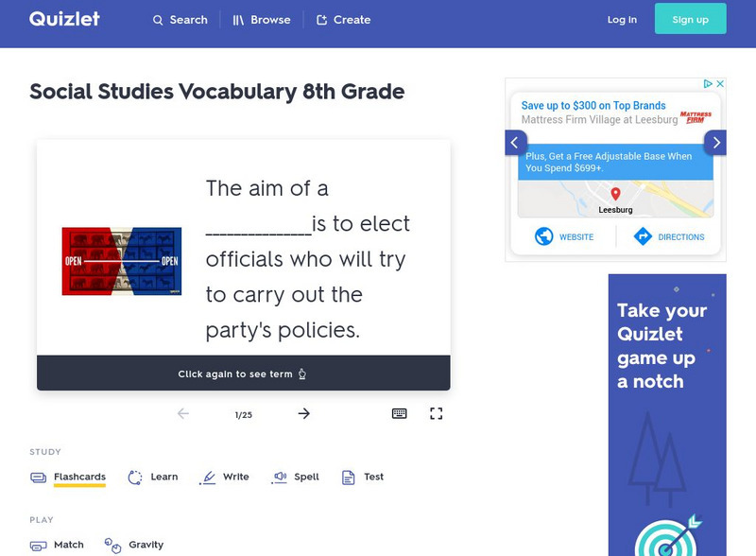Image resolution: width=756 pixels, height=556 pixels.
Task: Click the ad's next arrow
Action: (715, 143)
